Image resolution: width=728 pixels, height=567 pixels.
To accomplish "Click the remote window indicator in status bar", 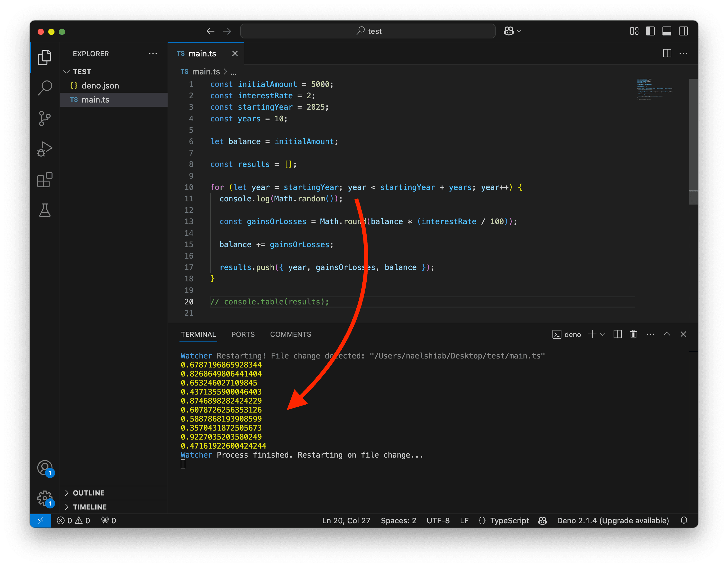I will [x=40, y=521].
